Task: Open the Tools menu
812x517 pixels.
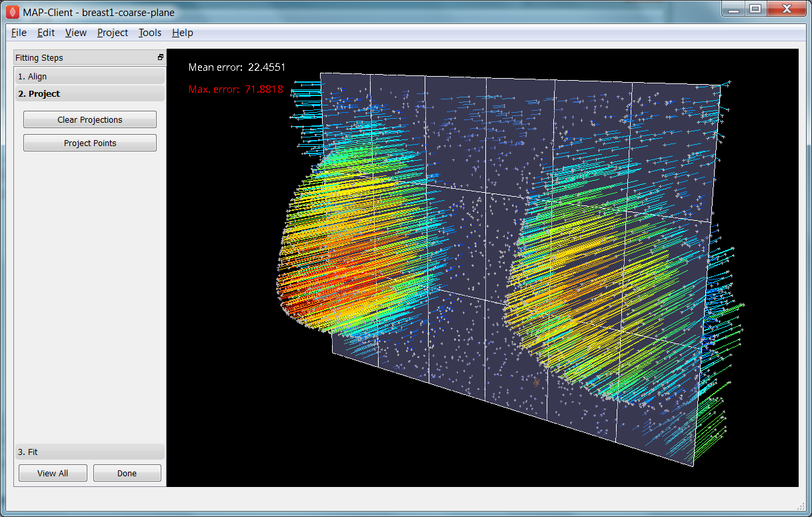Action: pyautogui.click(x=150, y=33)
